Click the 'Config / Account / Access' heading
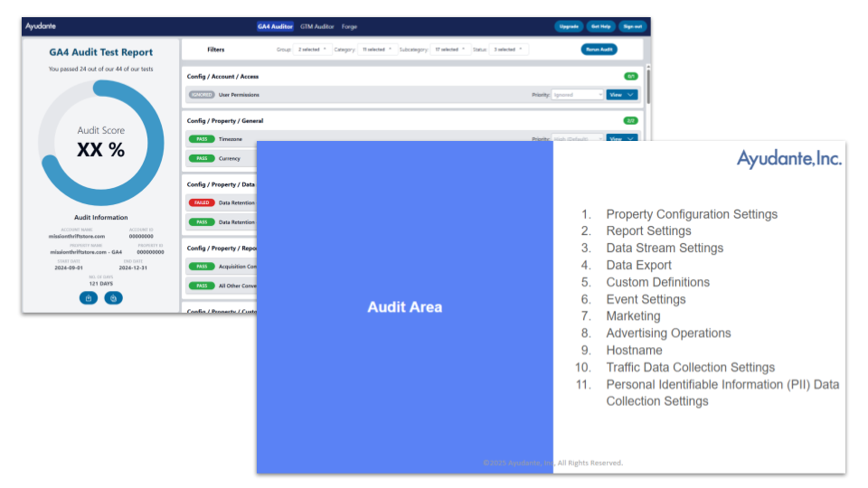 [x=222, y=76]
